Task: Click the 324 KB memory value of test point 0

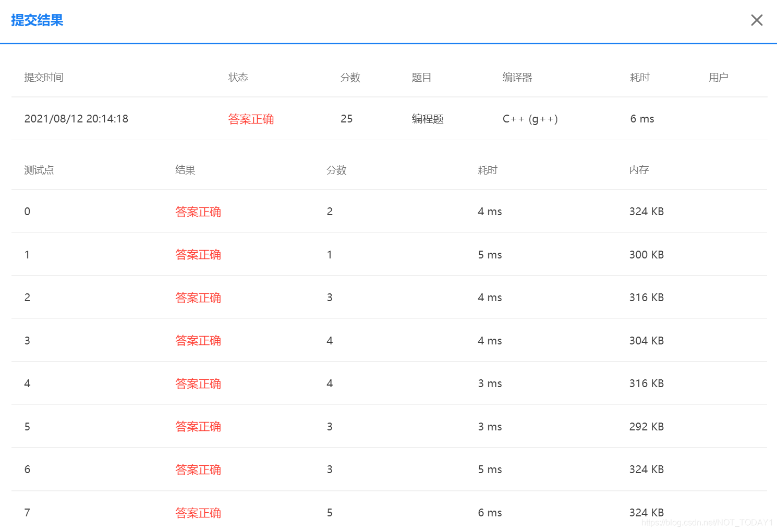Action: [x=646, y=212]
